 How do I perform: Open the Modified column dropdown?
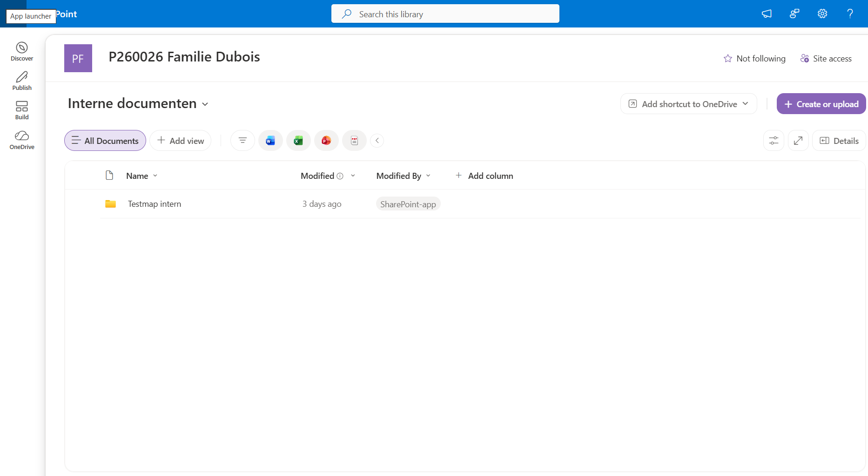coord(353,176)
